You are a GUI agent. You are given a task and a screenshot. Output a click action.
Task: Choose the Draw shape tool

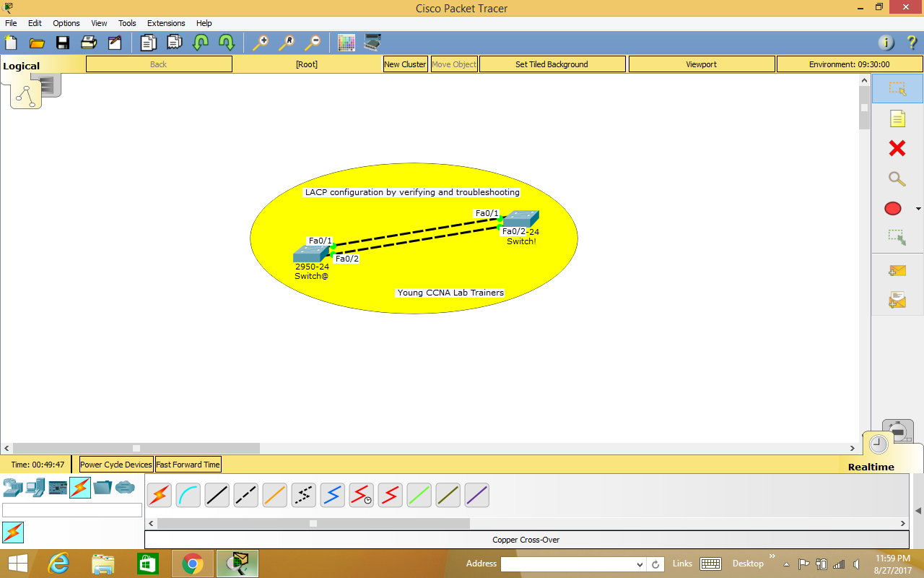click(x=893, y=209)
